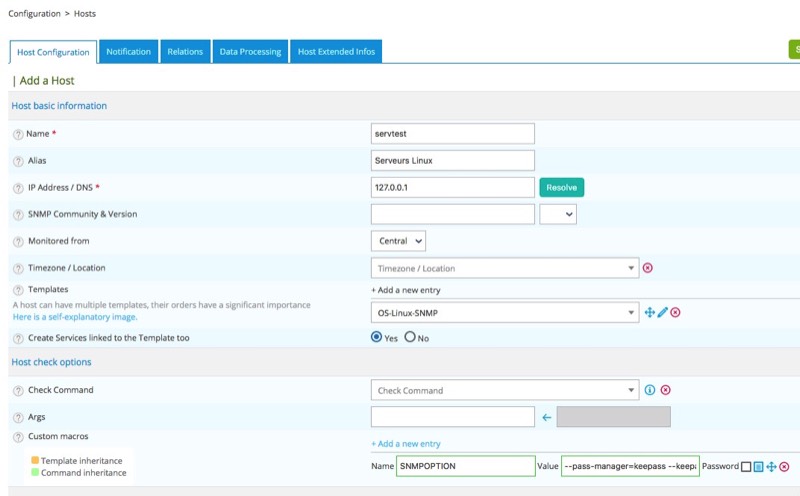
Task: Select No for Create Services linked to Template
Action: 409,338
